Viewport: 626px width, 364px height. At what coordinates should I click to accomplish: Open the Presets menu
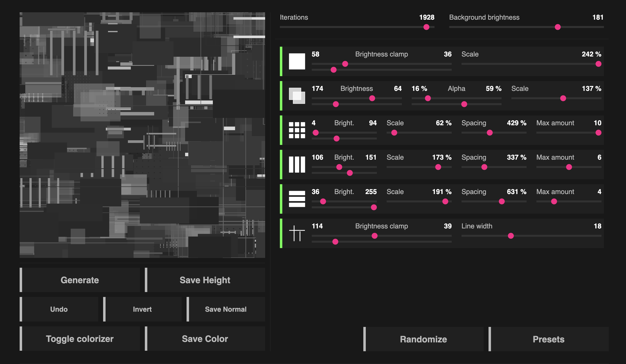tap(548, 339)
